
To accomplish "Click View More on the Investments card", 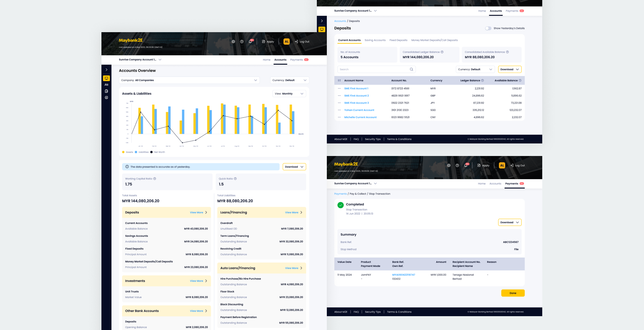I will click(x=198, y=281).
